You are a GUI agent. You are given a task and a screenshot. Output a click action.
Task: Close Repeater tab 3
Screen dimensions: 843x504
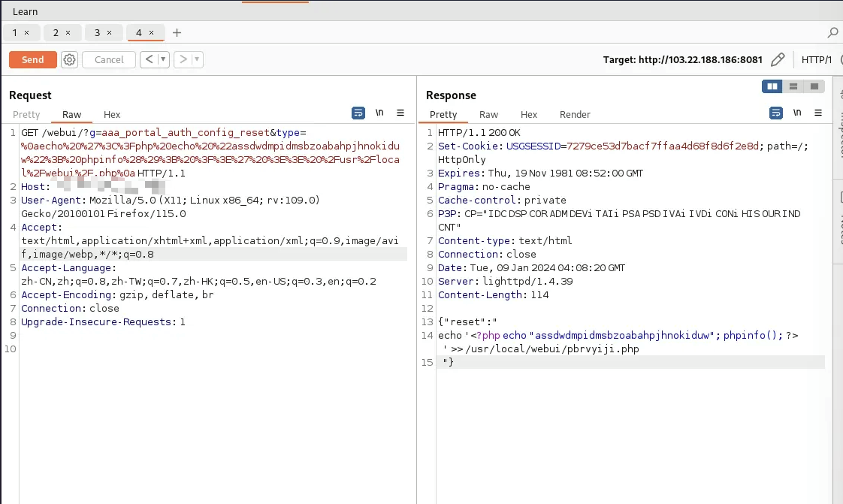tap(110, 33)
